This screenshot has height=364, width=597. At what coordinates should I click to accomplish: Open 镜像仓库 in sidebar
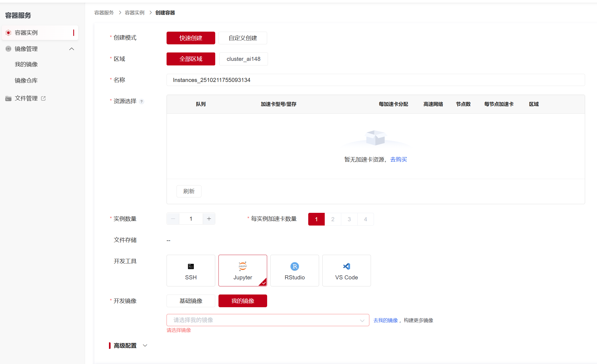26,81
